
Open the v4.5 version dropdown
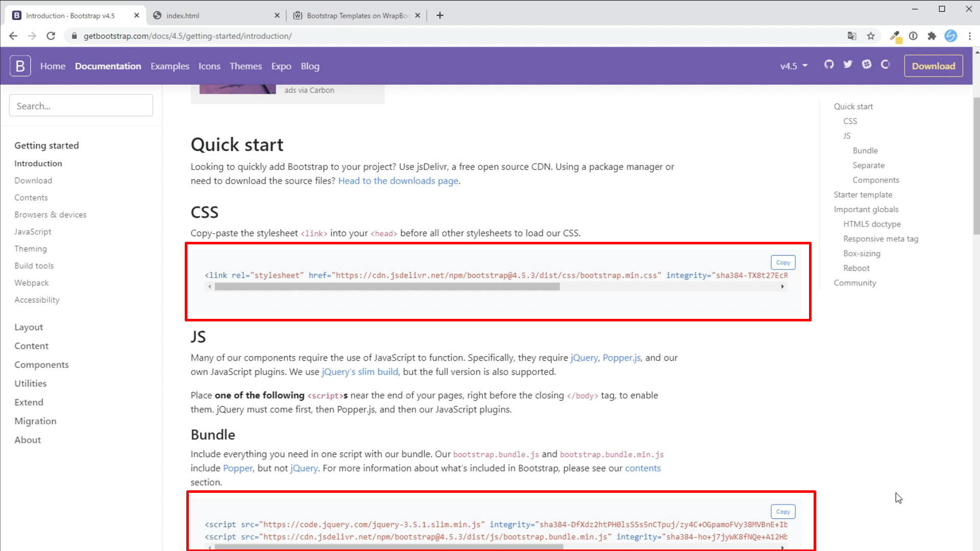[794, 66]
